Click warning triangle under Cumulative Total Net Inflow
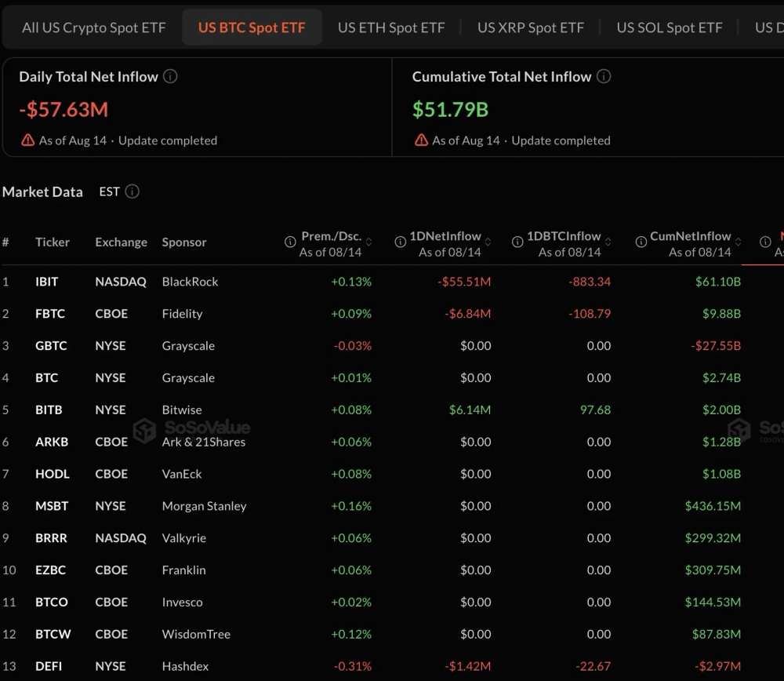 [x=422, y=140]
